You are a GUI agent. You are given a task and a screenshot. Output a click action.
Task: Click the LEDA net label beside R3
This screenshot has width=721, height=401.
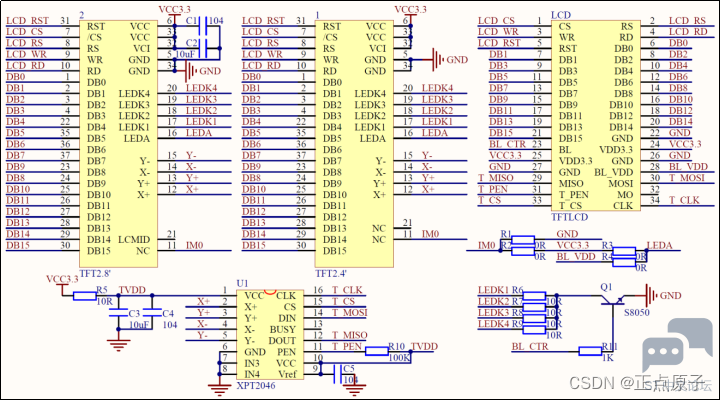coord(659,245)
